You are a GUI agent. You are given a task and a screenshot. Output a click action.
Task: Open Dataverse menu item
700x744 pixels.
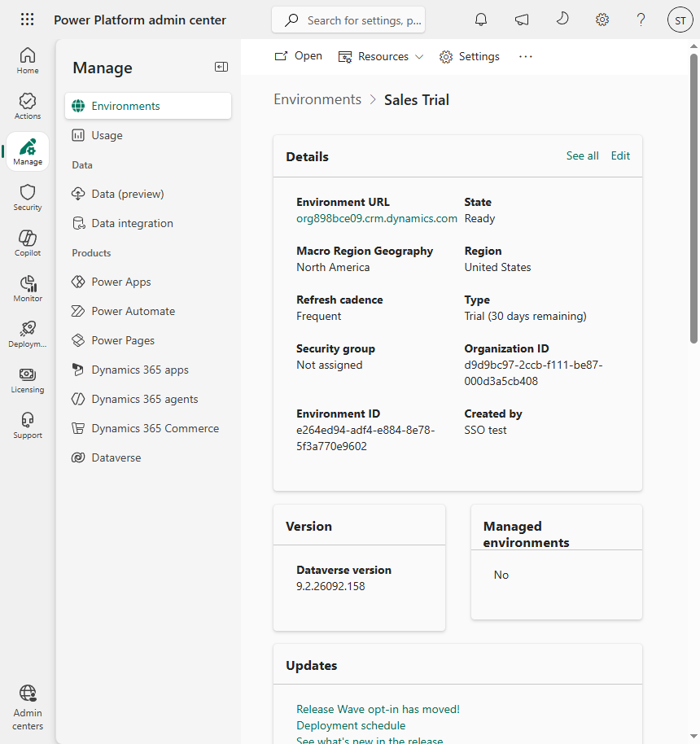(x=148, y=457)
